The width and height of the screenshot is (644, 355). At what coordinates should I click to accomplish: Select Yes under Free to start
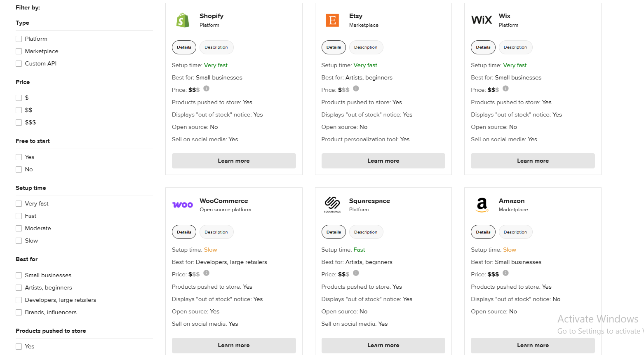19,157
